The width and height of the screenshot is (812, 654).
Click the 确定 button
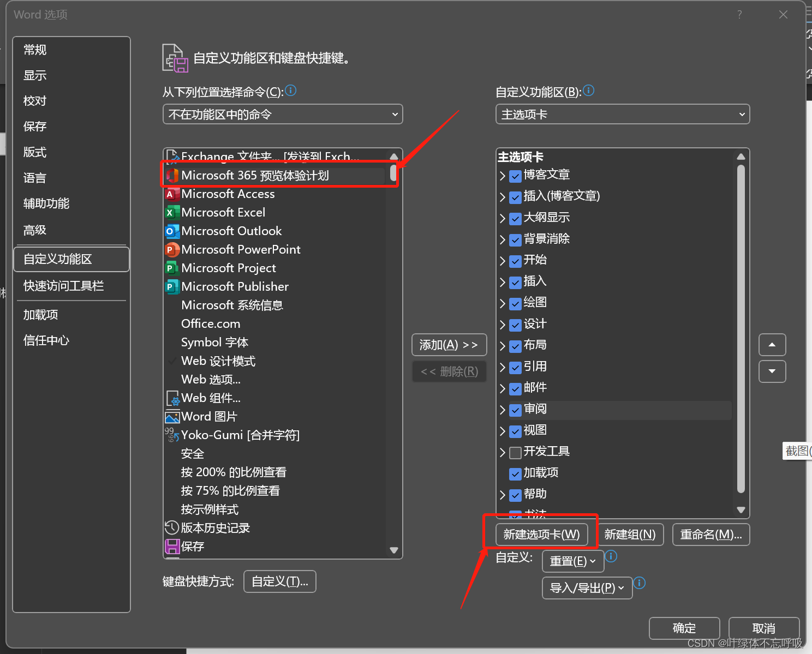(684, 628)
